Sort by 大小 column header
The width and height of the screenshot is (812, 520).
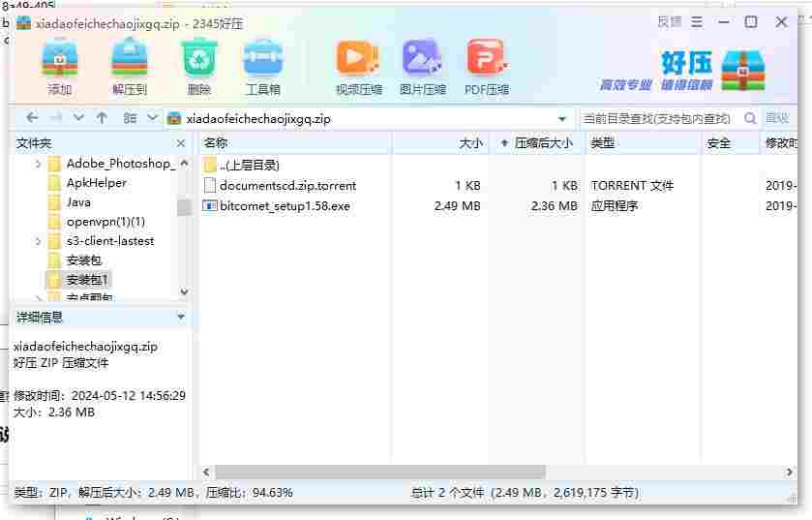[439, 143]
